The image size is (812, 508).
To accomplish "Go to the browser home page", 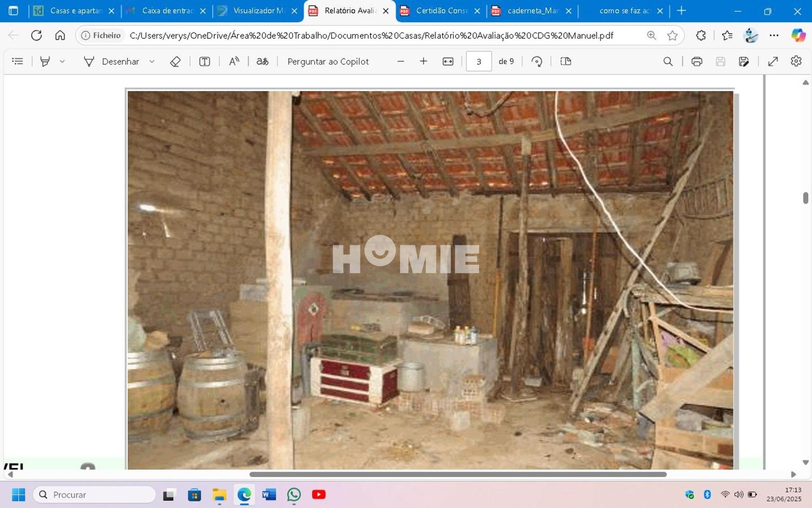I will (x=60, y=35).
